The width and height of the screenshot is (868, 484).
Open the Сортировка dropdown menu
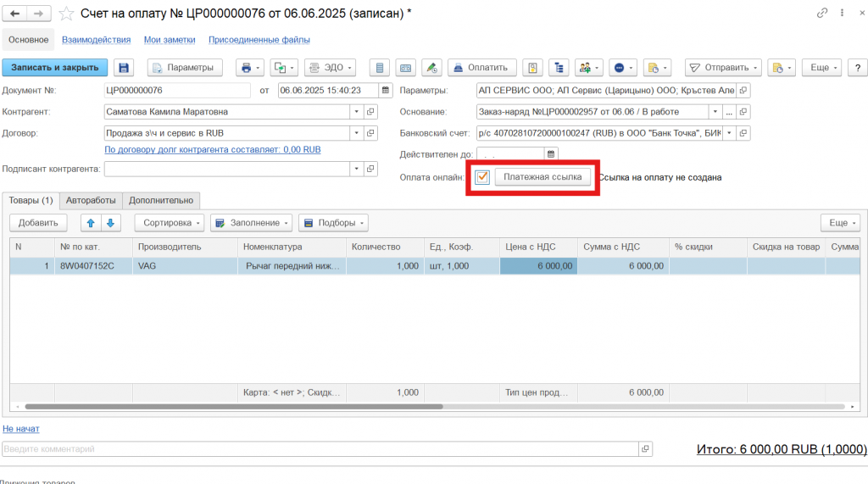point(170,223)
